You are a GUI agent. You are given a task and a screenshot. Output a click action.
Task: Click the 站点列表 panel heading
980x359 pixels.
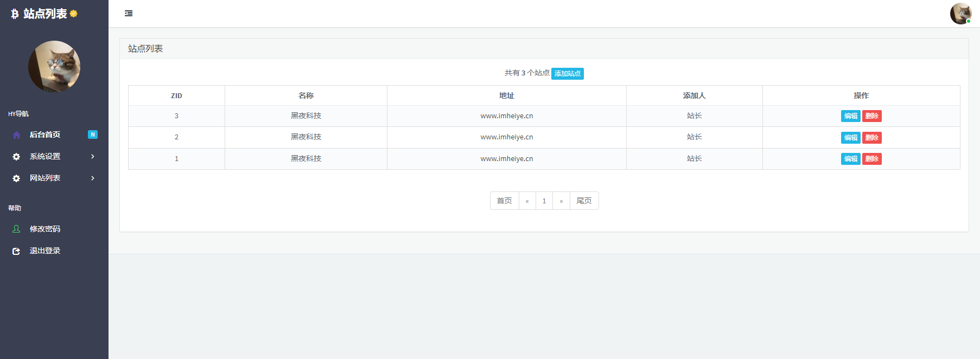[145, 49]
